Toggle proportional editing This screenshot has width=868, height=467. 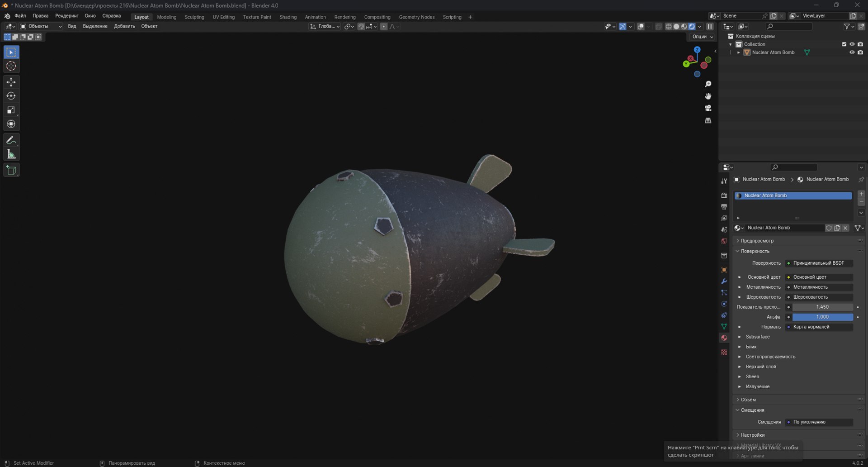(x=383, y=27)
